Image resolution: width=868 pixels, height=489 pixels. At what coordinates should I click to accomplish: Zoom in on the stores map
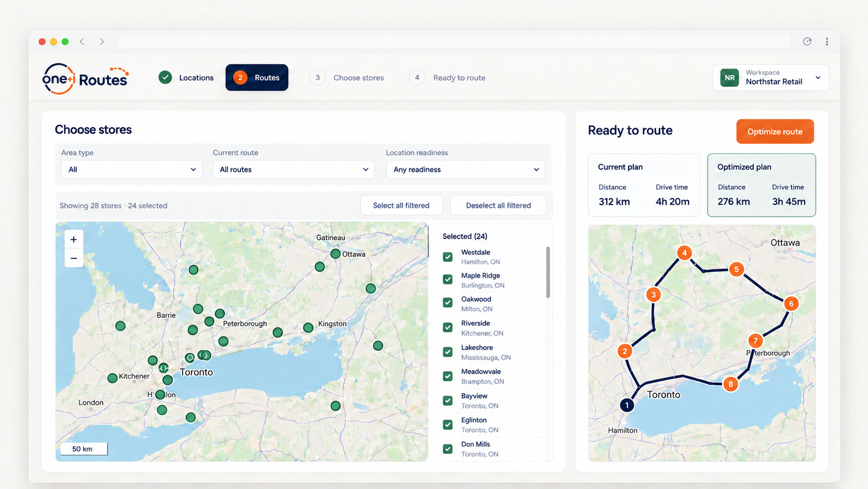[x=74, y=240]
